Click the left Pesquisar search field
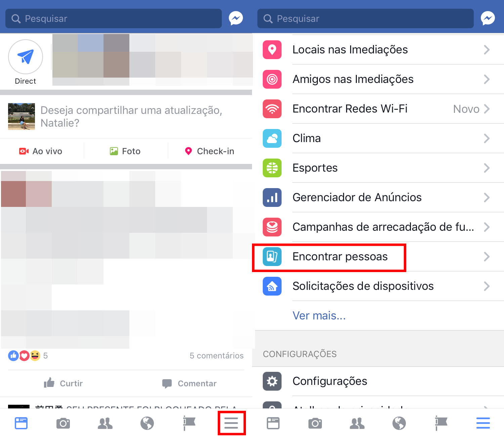 pos(114,18)
